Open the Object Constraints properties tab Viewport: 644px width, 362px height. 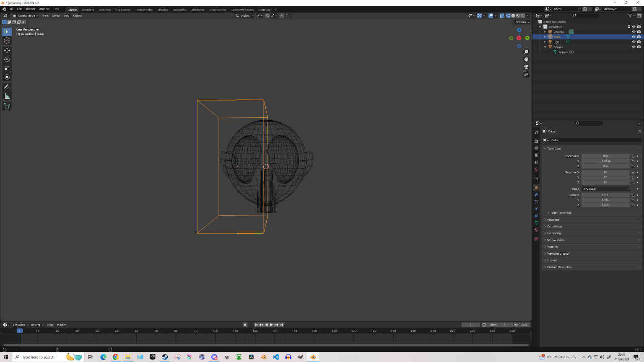[x=536, y=216]
